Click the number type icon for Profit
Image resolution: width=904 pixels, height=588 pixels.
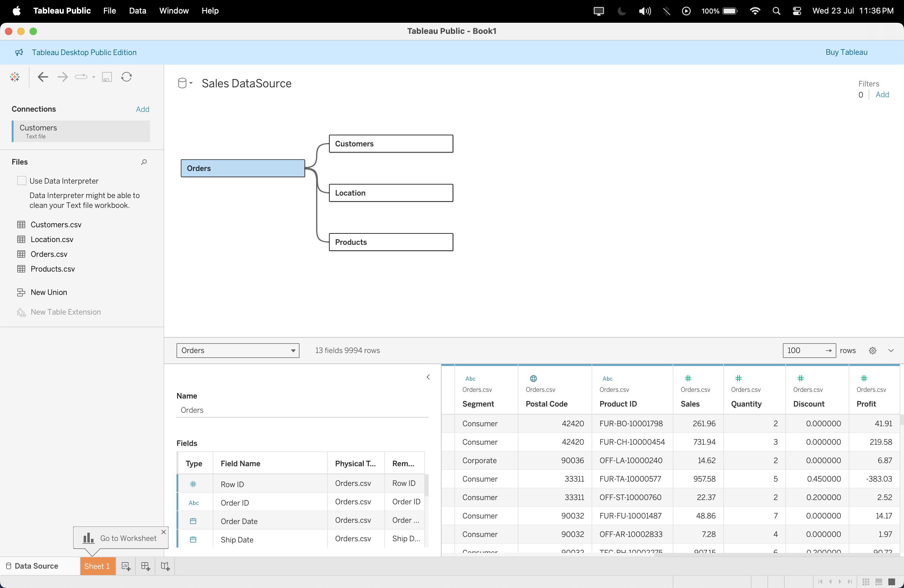864,378
